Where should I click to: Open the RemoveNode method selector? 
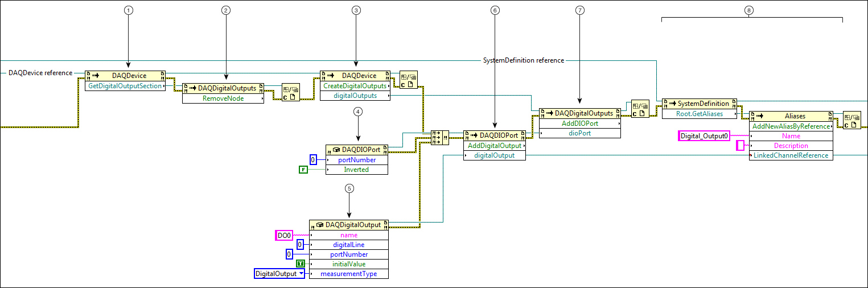223,98
